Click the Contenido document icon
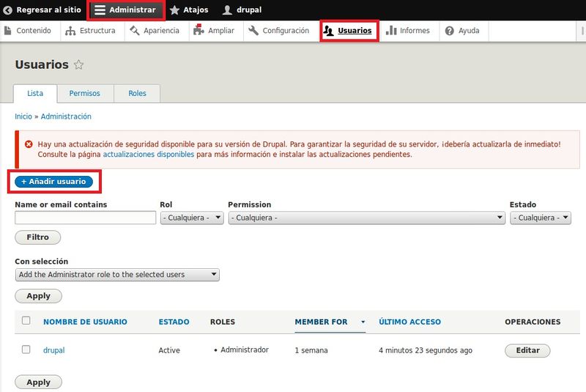This screenshot has height=392, width=586. [8, 30]
